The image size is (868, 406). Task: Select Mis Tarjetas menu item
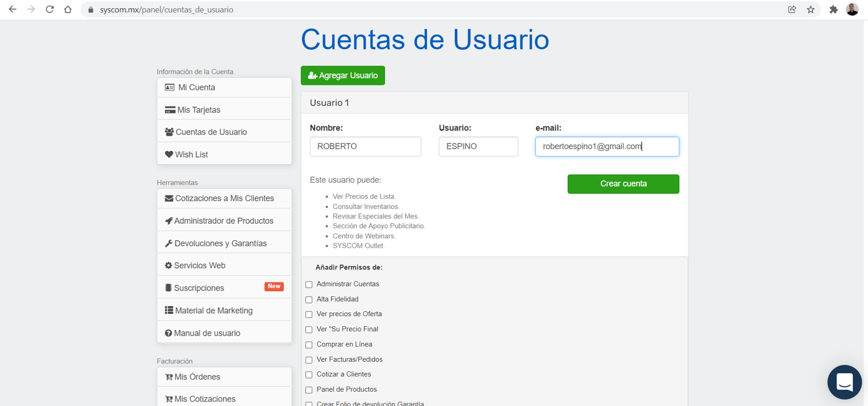[224, 110]
